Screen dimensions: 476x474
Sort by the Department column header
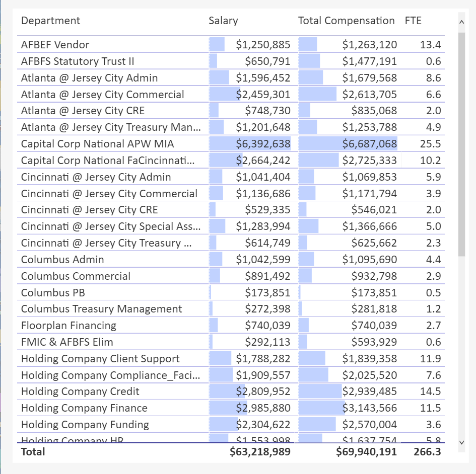tap(50, 21)
